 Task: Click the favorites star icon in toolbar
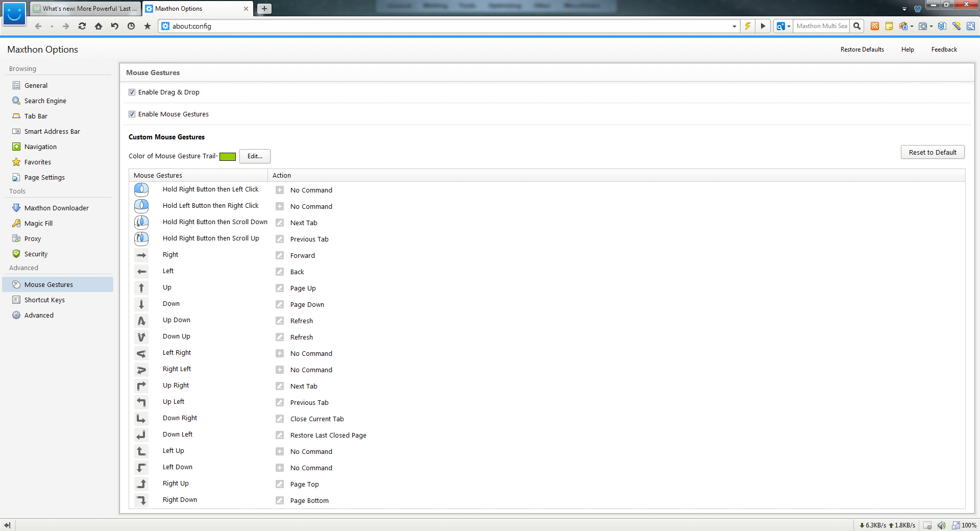[148, 26]
